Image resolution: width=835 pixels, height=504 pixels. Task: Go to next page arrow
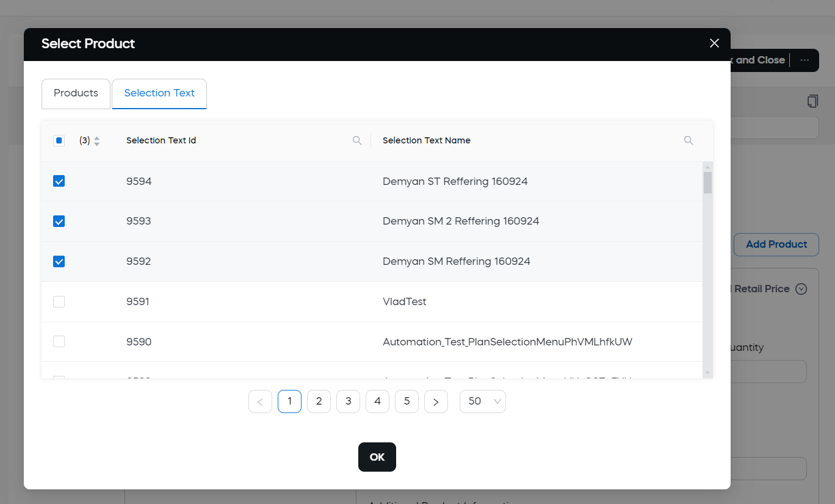coord(436,401)
